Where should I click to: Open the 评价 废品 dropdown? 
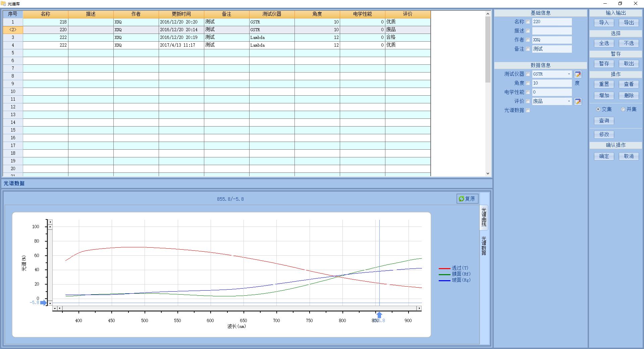569,101
